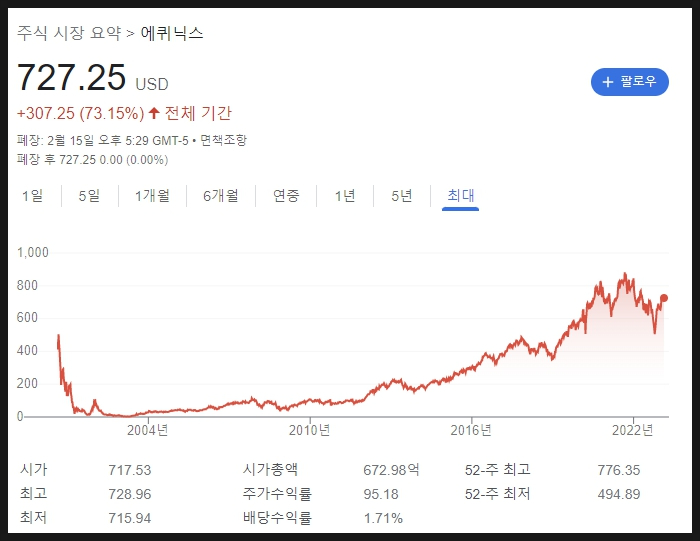Click the red endpoint dot on the chart

pos(664,298)
